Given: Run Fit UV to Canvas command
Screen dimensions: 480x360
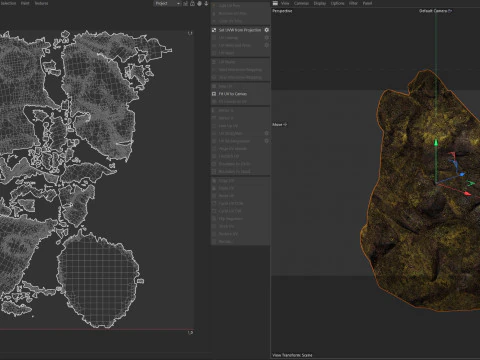Looking at the screenshot, I should tap(233, 94).
